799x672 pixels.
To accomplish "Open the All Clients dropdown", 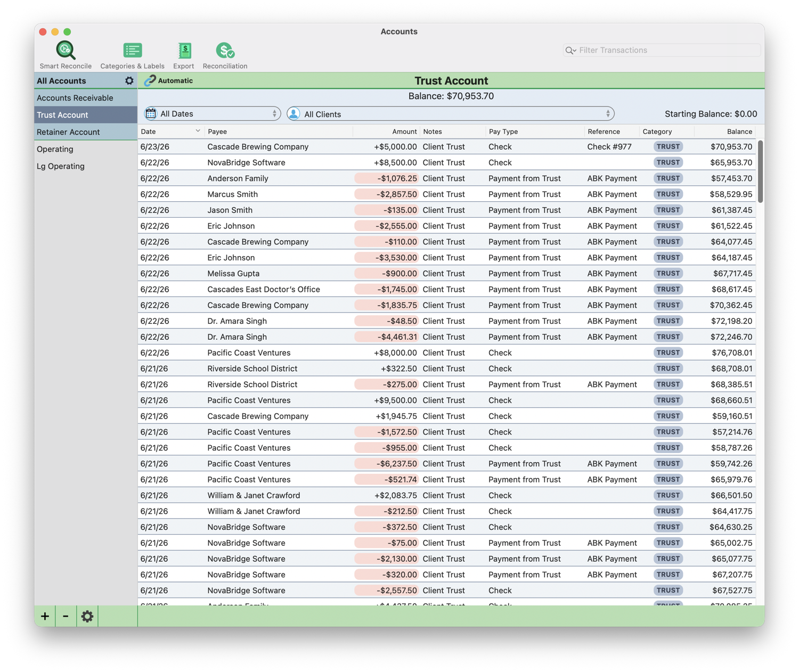I will coord(451,113).
